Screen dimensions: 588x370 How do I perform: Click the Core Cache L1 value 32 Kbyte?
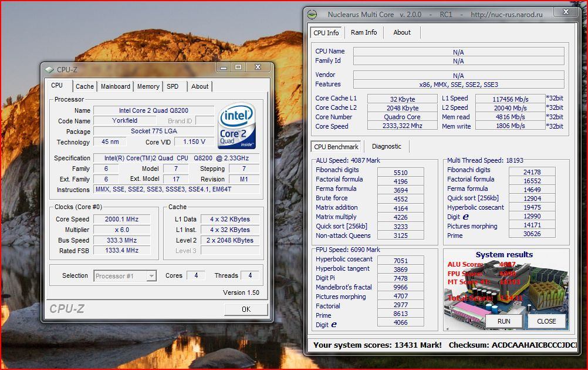403,99
